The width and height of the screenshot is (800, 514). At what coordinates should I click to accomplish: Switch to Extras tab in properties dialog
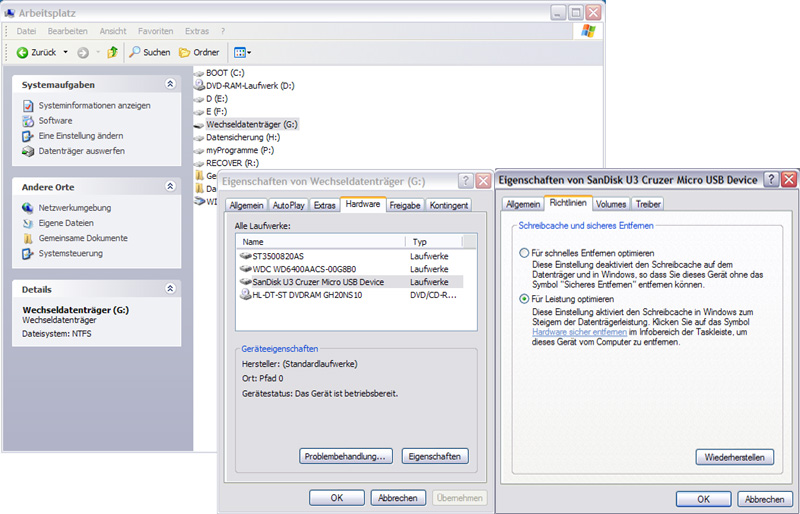click(324, 205)
